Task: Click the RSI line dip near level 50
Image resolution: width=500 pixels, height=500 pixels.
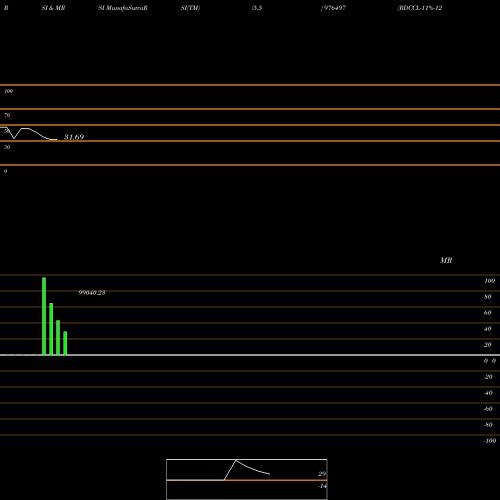Action: pyautogui.click(x=14, y=138)
